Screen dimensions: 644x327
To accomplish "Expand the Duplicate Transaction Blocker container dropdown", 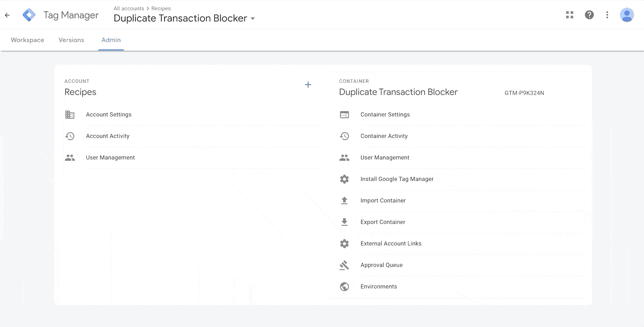I will 253,19.
